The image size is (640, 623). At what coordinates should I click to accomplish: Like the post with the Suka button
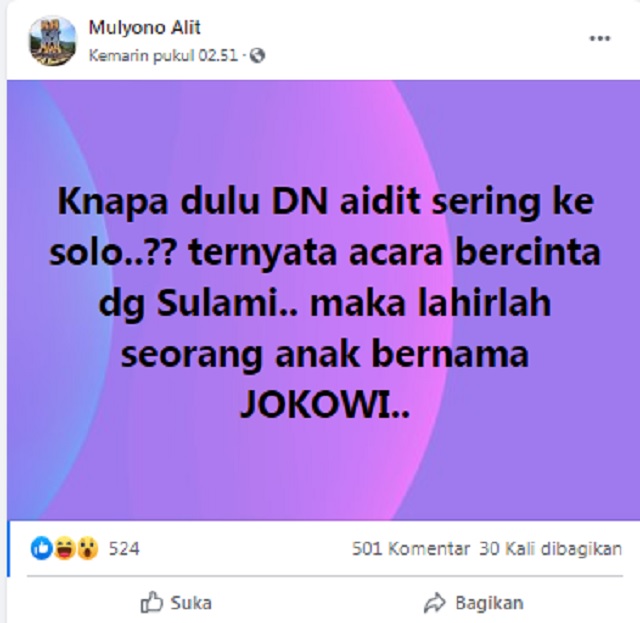point(176,603)
